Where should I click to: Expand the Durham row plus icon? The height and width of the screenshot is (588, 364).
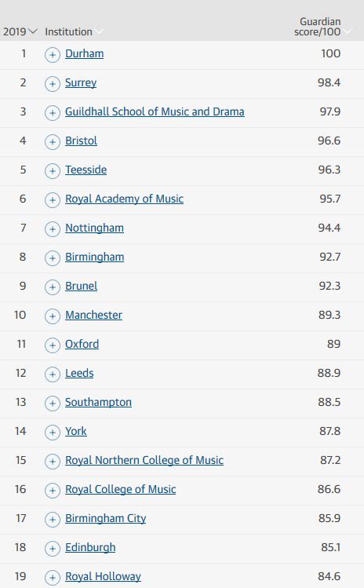(53, 55)
